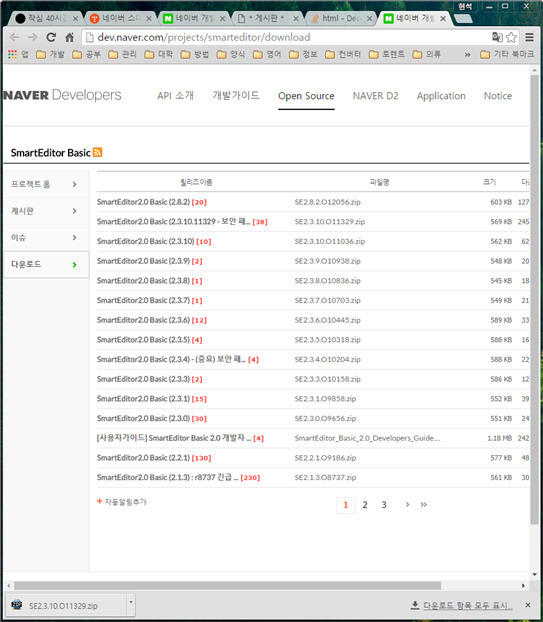Click the 릴리즈이름 column header

(196, 182)
